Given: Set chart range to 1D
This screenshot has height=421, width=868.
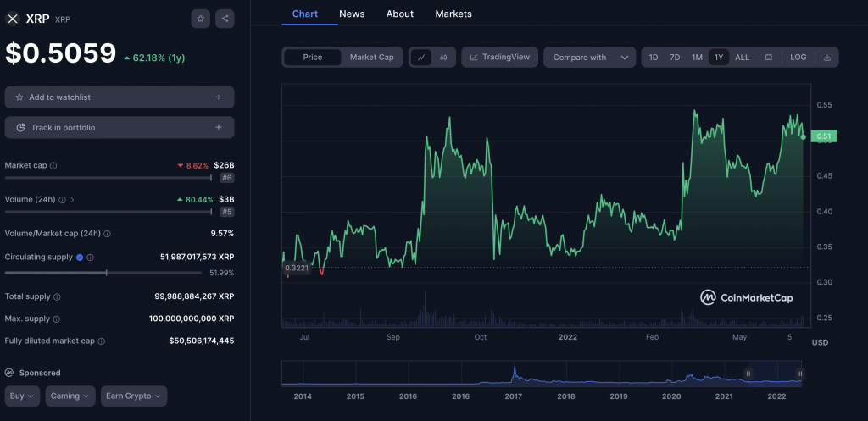Looking at the screenshot, I should (x=654, y=57).
